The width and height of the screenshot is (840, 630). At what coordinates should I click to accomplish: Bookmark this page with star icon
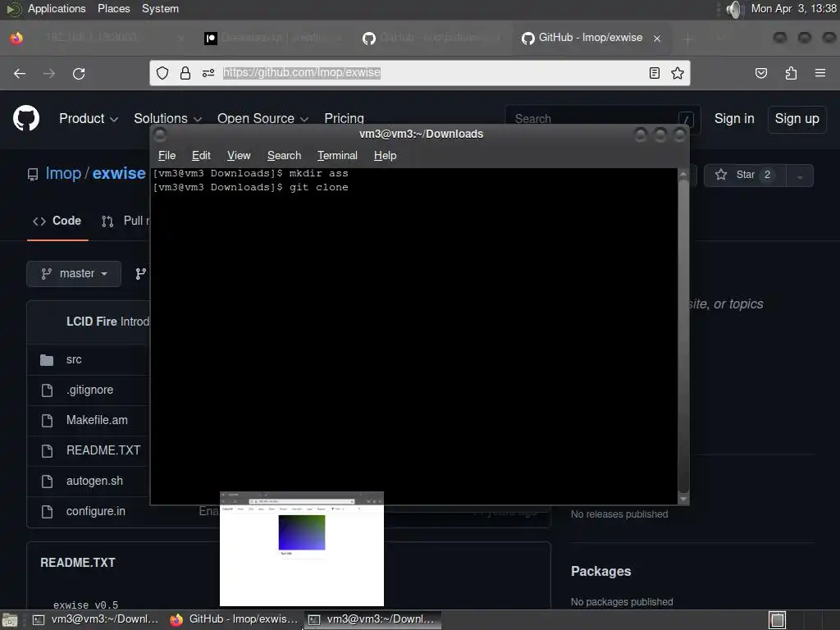click(678, 73)
